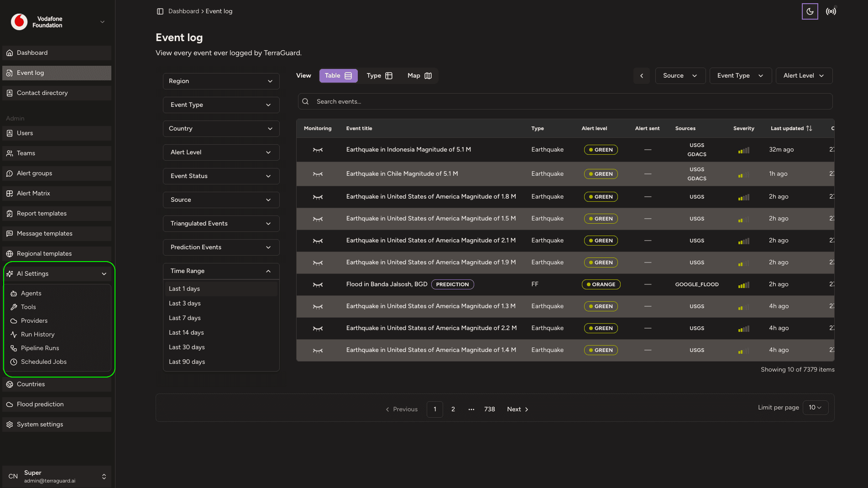Open the Countries icon in the sidebar

pos(10,384)
